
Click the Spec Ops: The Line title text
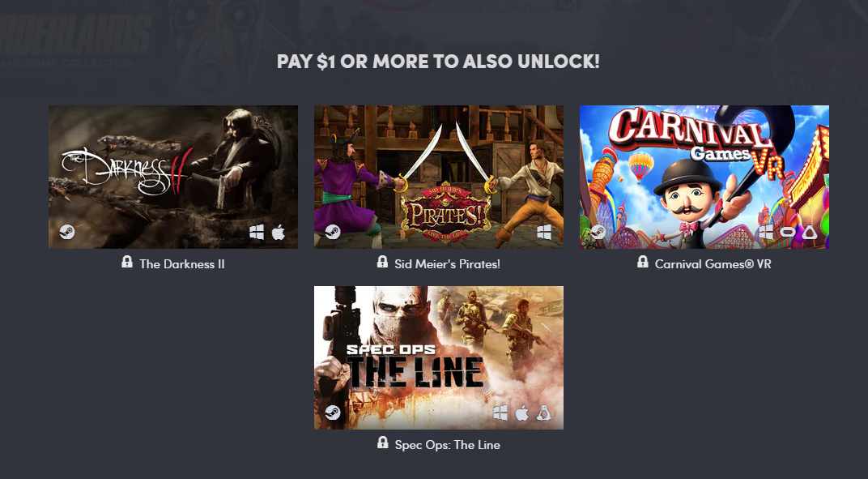[447, 445]
